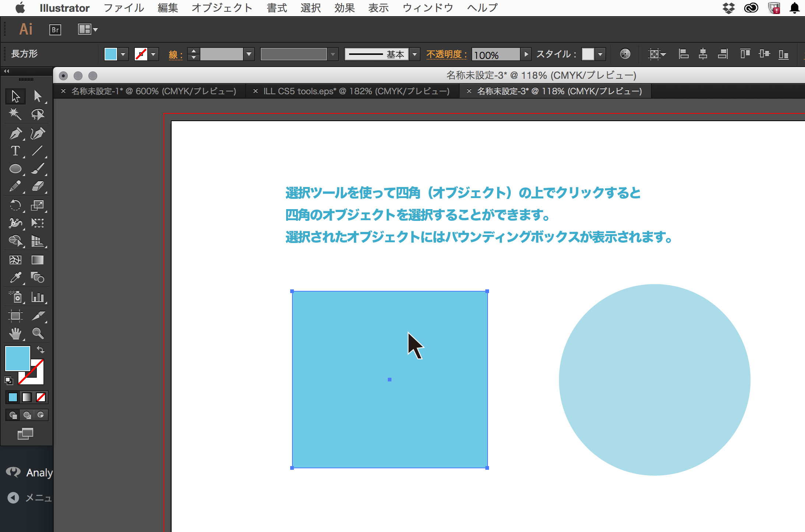
Task: Select the Hand tool
Action: (15, 334)
